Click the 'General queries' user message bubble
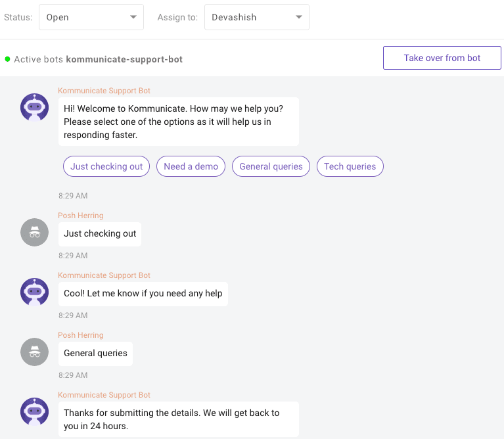 [95, 354]
